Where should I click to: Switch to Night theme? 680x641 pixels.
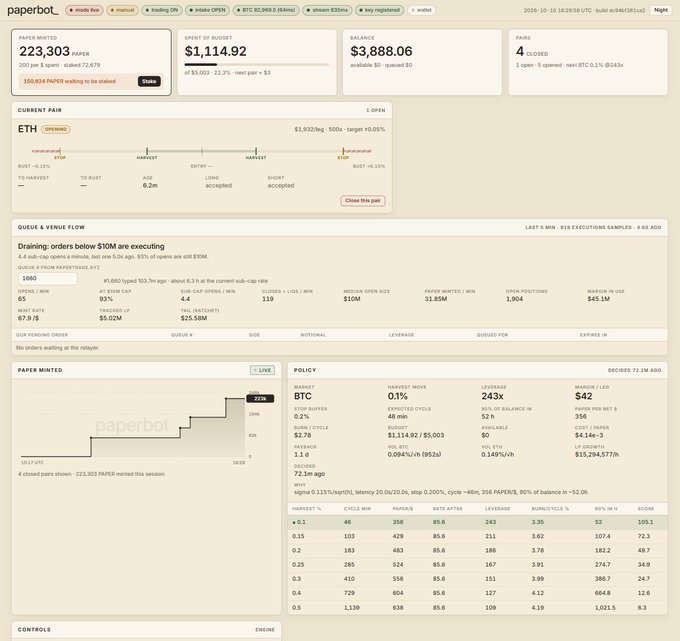(660, 10)
